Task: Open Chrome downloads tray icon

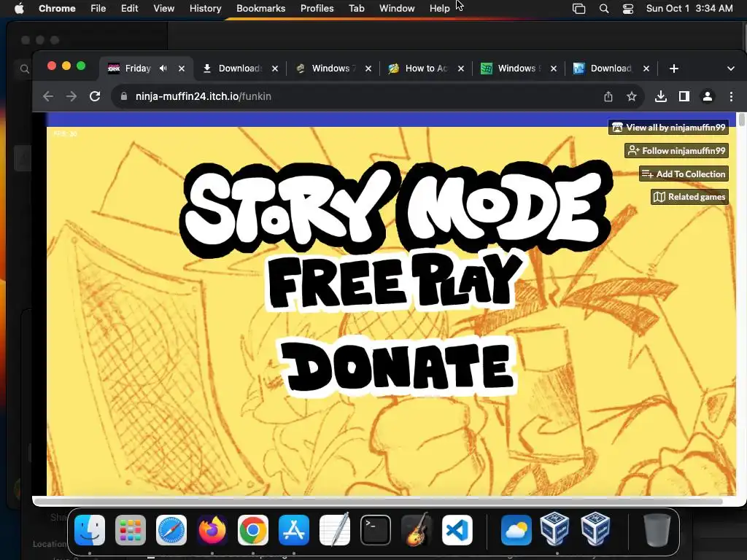Action: (x=661, y=97)
